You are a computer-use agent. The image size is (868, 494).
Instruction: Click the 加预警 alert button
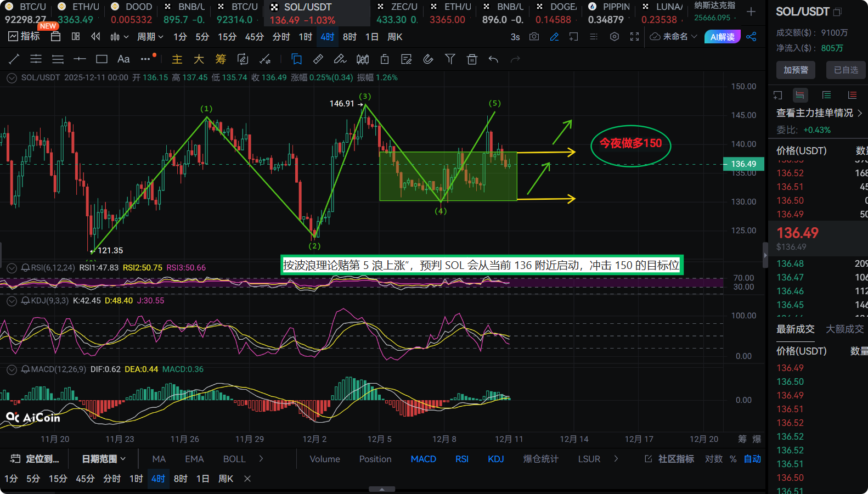pos(796,70)
